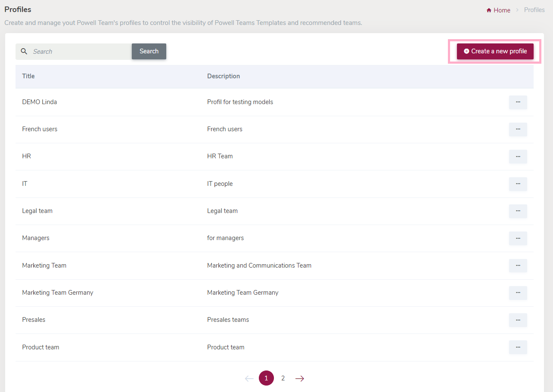The height and width of the screenshot is (392, 553).
Task: Open options menu for Presales
Action: [x=518, y=320]
